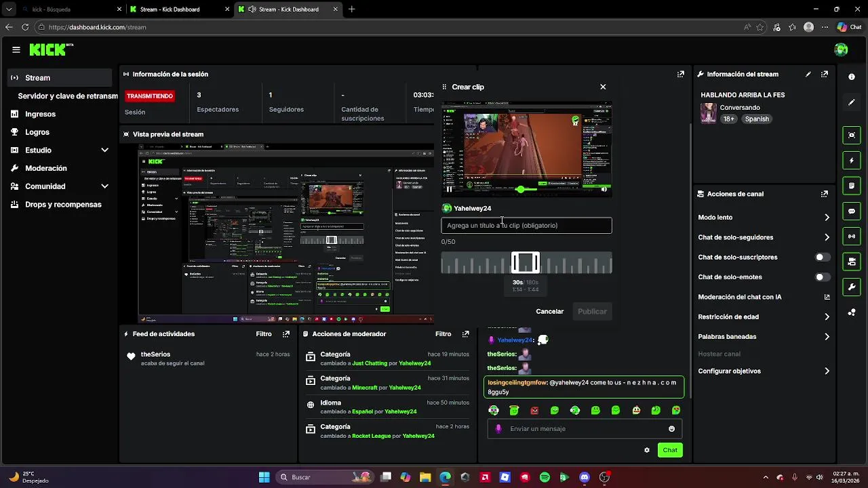Toggle Chat de solo-emotes switch

823,277
